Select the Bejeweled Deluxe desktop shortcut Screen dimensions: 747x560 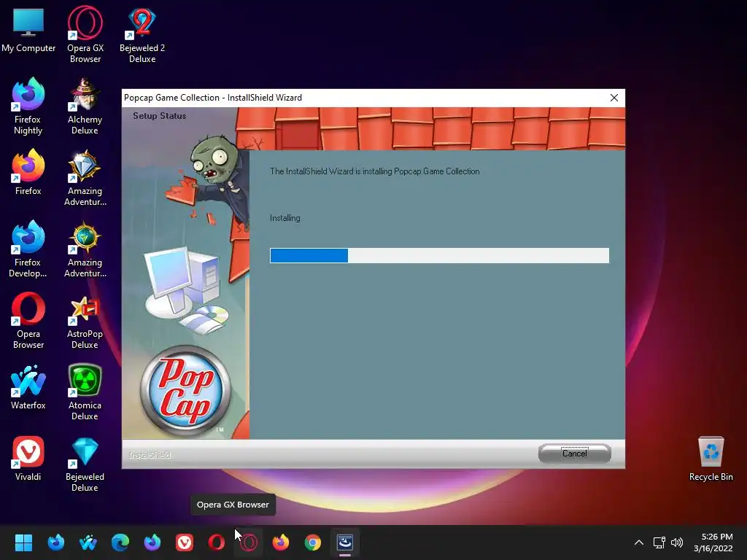pos(85,463)
